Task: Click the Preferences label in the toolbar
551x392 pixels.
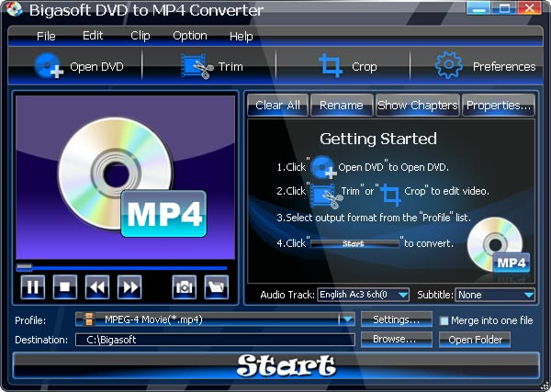Action: [504, 66]
